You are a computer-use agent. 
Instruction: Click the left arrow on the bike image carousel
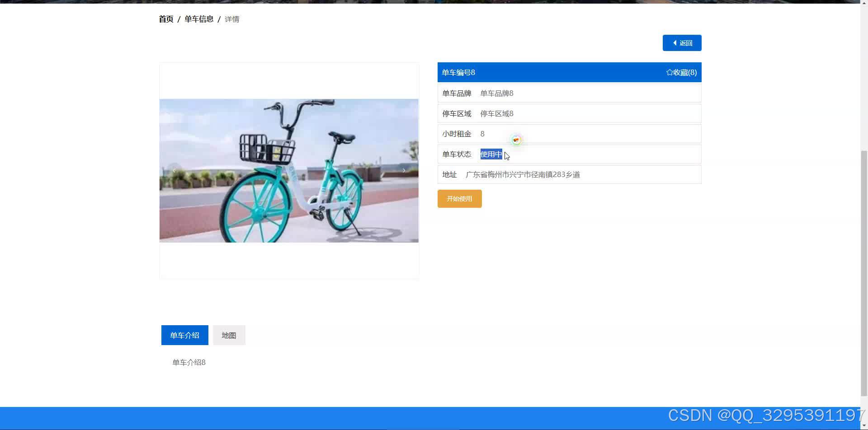(174, 170)
